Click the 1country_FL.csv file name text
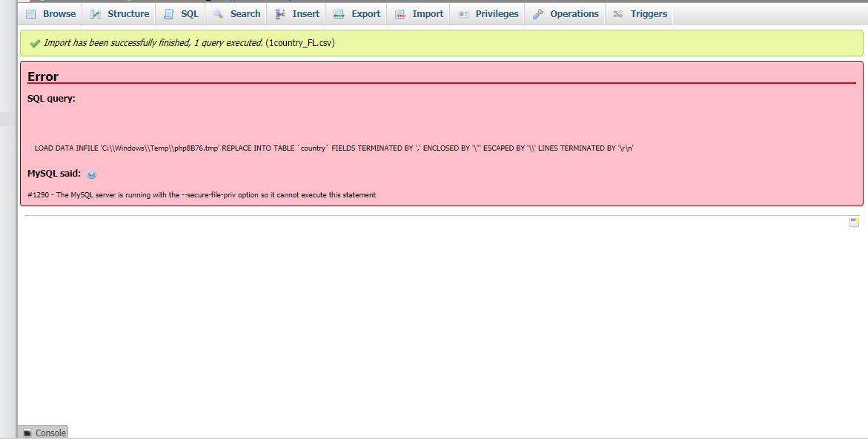Image resolution: width=868 pixels, height=443 pixels. point(300,43)
